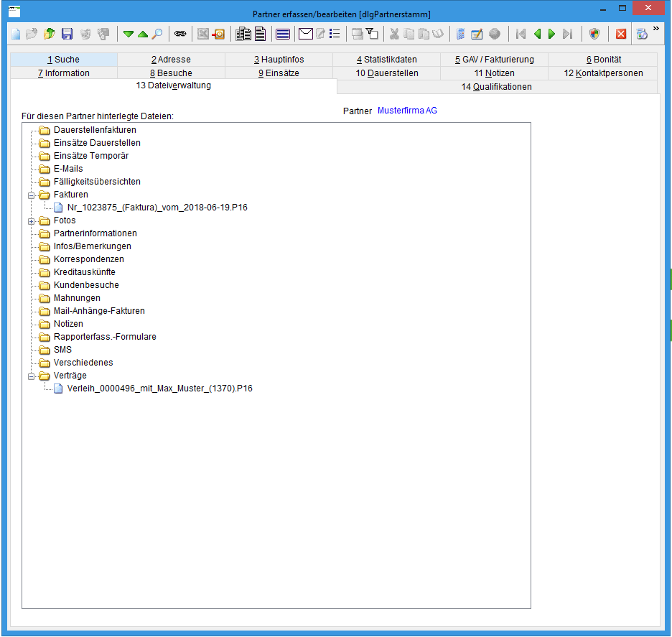Viewport: 672px width, 637px height.
Task: Click the red X toolbar icon
Action: (x=621, y=34)
